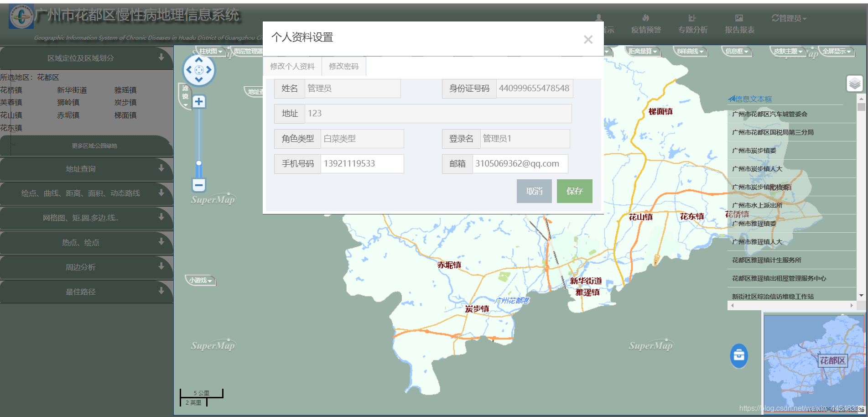Open the 滤镜 filter dropdown

click(x=185, y=95)
